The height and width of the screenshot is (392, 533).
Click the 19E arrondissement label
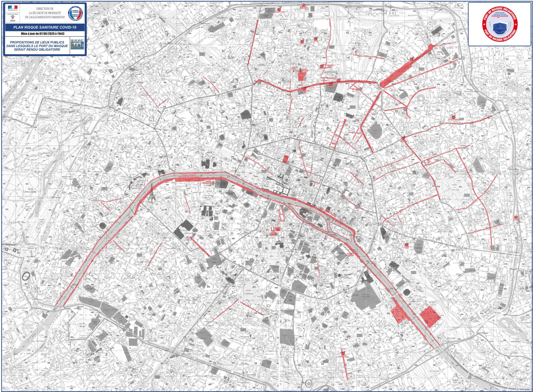coord(421,69)
